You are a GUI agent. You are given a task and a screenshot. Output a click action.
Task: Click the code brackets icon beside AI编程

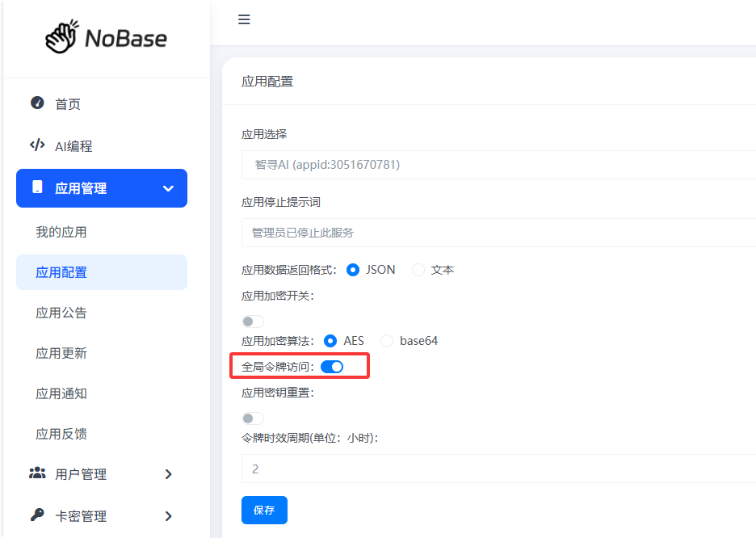tap(37, 145)
